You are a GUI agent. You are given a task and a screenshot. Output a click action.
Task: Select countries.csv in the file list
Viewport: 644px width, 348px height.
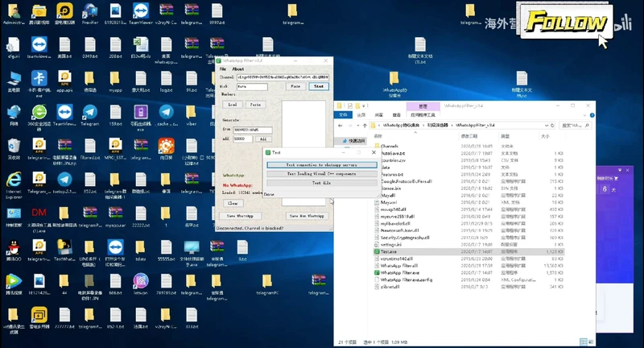point(393,160)
